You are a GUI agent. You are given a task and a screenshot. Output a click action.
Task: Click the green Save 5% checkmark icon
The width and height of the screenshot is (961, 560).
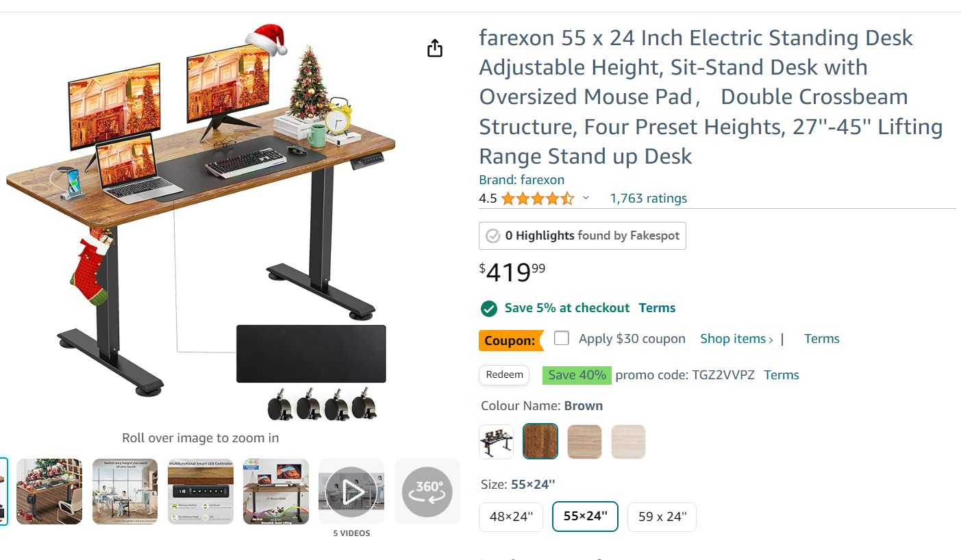488,308
